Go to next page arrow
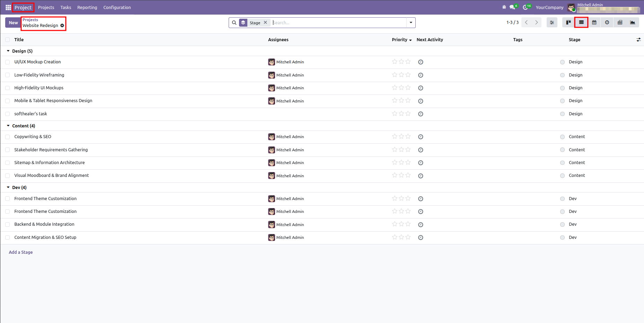 click(x=536, y=23)
